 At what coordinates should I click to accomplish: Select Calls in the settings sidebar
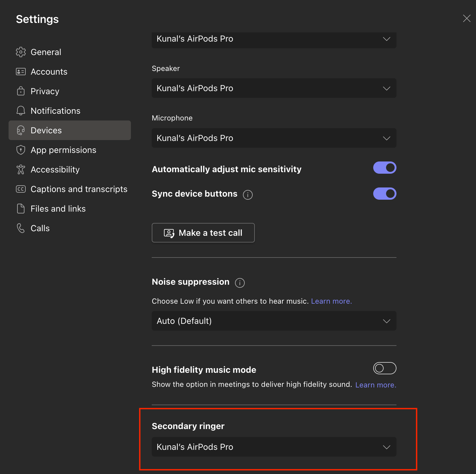tap(70, 228)
